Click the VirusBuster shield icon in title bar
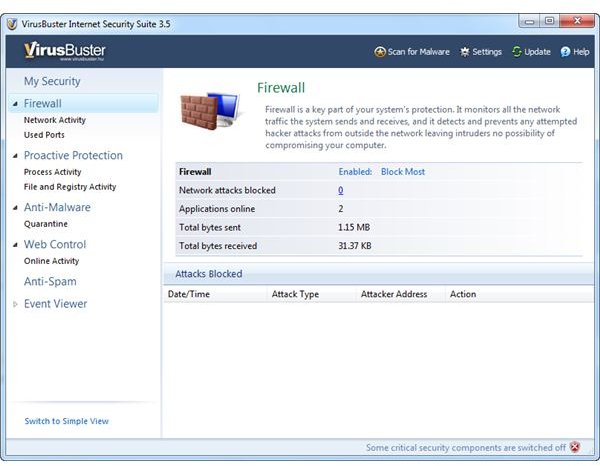Screen dimensions: 600x466 point(12,24)
